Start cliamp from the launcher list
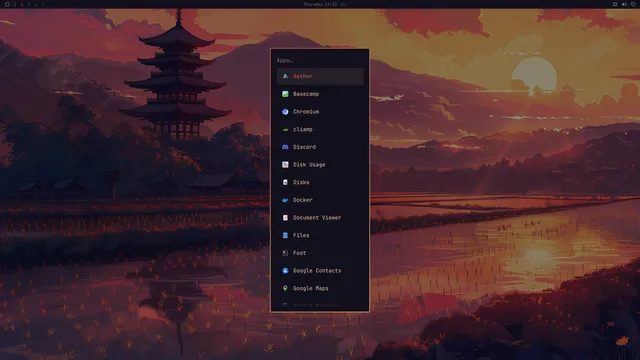Viewport: 640px width, 360px height. click(320, 129)
